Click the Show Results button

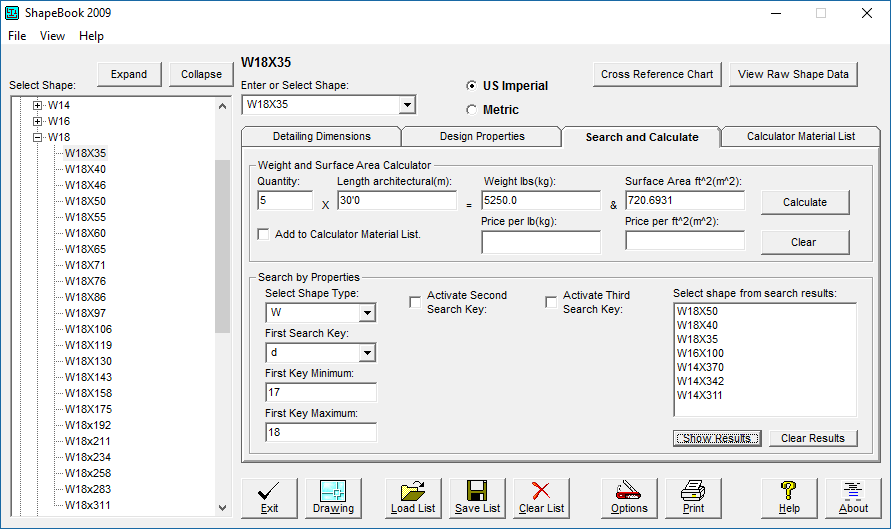717,438
